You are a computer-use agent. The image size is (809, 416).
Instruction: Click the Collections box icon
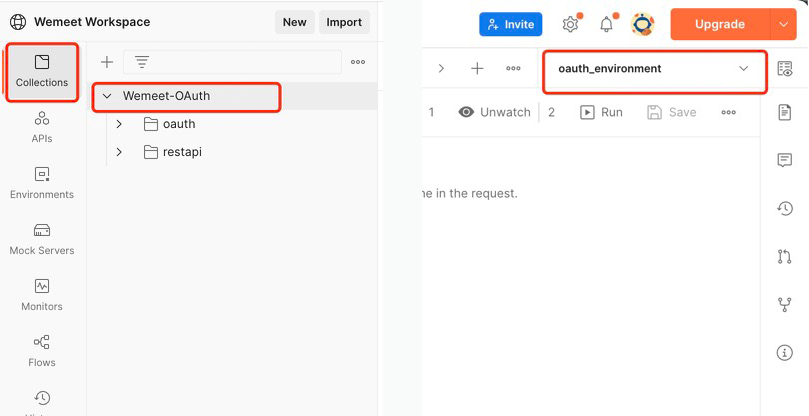coord(42,62)
